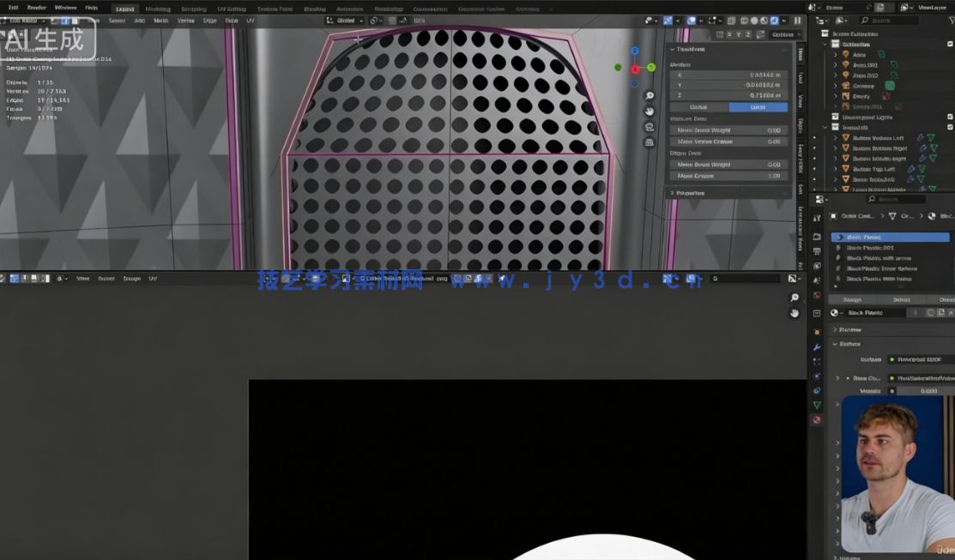Image resolution: width=955 pixels, height=560 pixels.
Task: Click the Select button under material slots
Action: [901, 299]
